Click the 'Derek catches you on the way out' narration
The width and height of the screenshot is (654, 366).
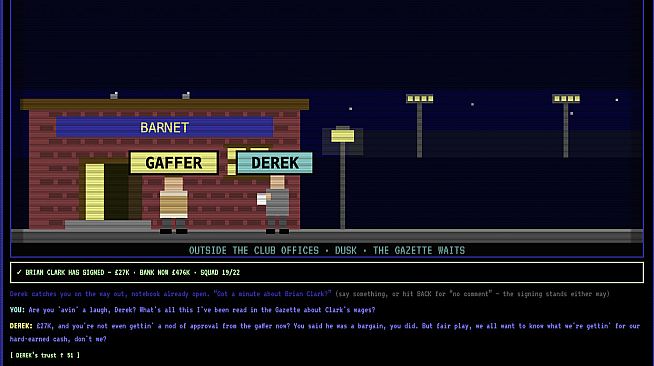pos(170,294)
